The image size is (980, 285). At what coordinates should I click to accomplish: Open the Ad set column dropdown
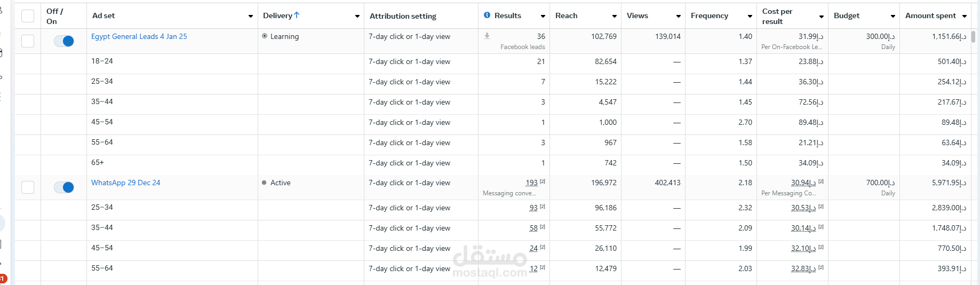click(x=251, y=17)
